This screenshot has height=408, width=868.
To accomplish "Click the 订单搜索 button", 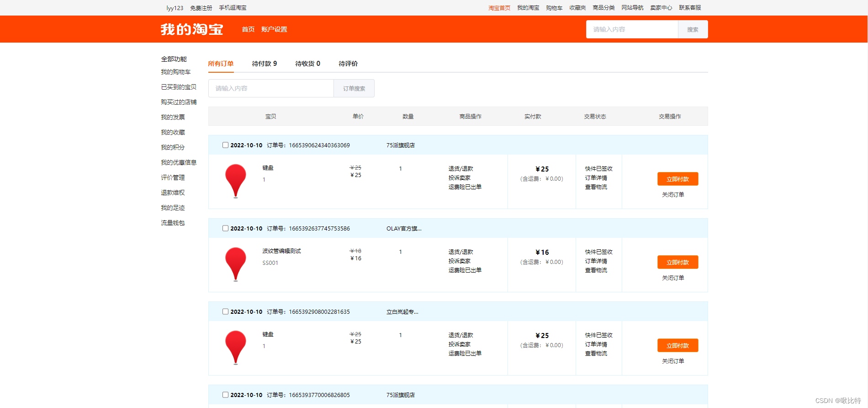I will pos(354,88).
